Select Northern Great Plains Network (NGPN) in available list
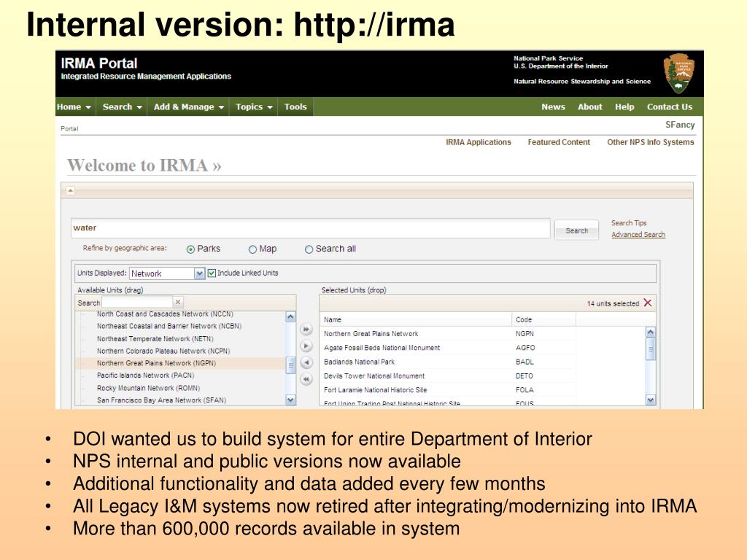747x560 pixels. 156,363
